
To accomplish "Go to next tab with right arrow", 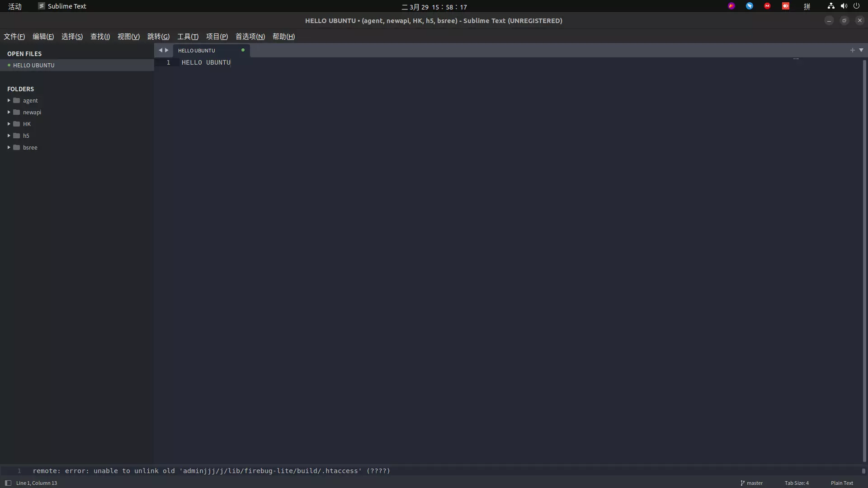I will [x=167, y=50].
